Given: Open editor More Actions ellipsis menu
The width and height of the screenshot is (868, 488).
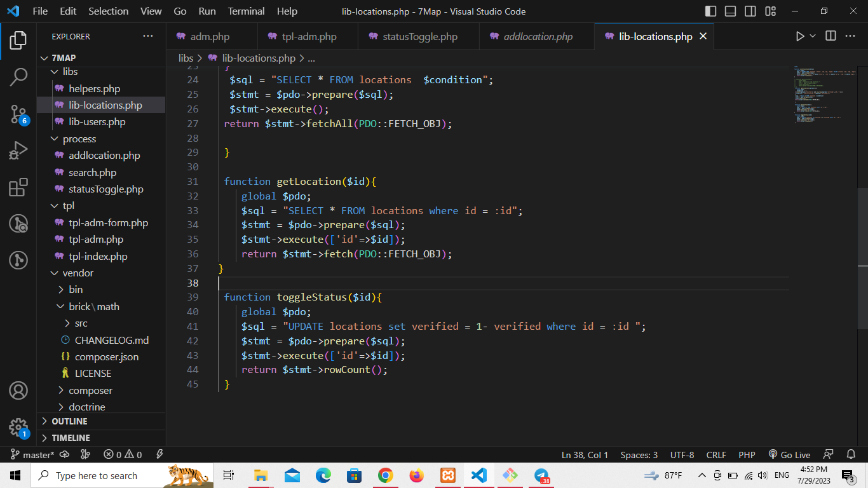Looking at the screenshot, I should point(850,36).
